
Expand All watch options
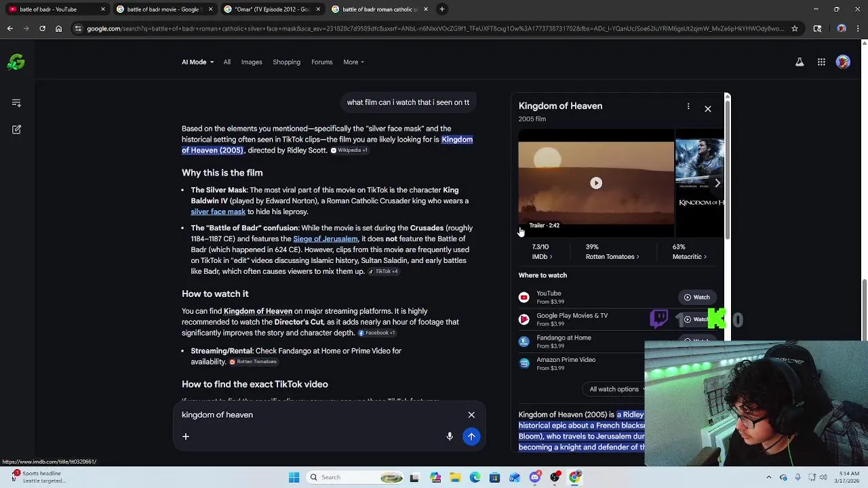click(616, 389)
